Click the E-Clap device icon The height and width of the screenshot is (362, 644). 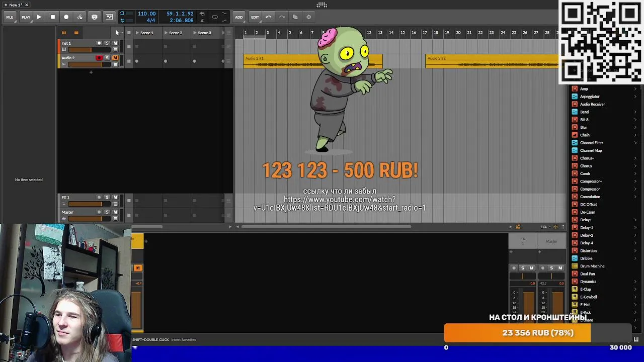575,290
